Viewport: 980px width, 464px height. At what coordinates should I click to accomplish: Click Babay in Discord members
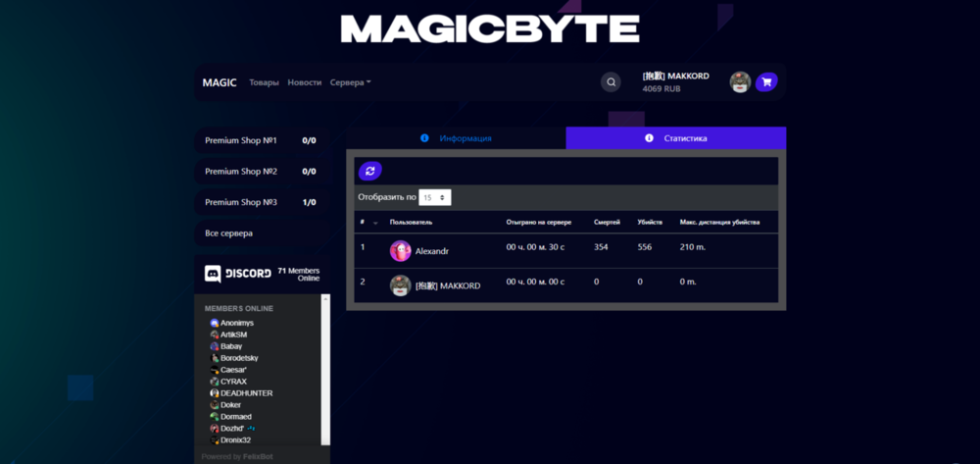(x=231, y=346)
